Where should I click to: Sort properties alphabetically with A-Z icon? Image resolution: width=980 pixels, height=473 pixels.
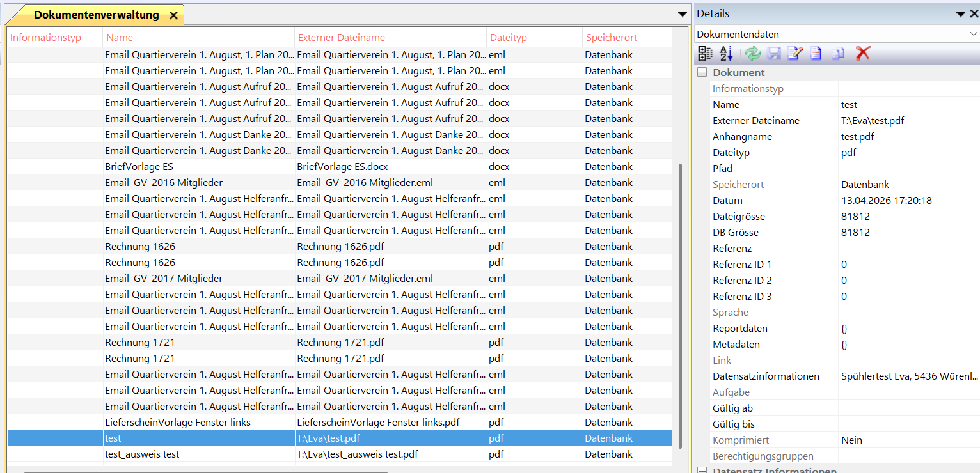tap(726, 54)
